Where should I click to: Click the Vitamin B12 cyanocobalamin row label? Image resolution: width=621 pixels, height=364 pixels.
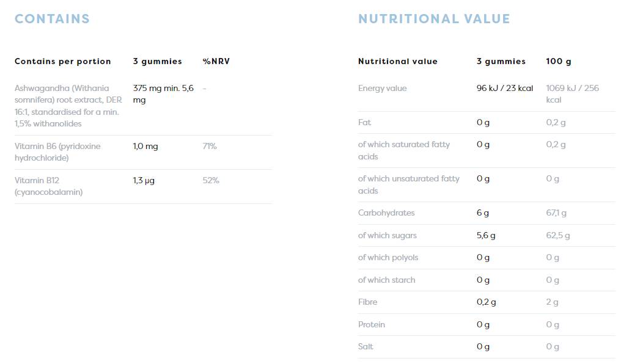pyautogui.click(x=48, y=186)
